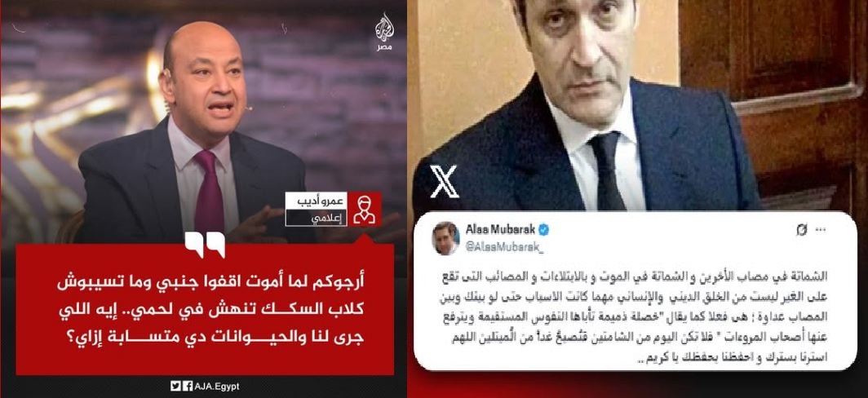The width and height of the screenshot is (868, 398).
Task: Open the tweet author's profile avatar
Action: pyautogui.click(x=446, y=238)
